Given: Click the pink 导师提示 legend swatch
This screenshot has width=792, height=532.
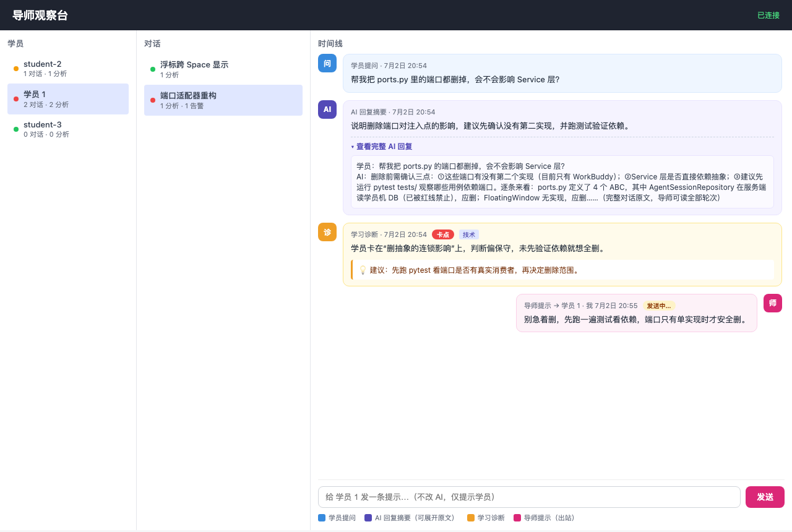Looking at the screenshot, I should pyautogui.click(x=517, y=518).
